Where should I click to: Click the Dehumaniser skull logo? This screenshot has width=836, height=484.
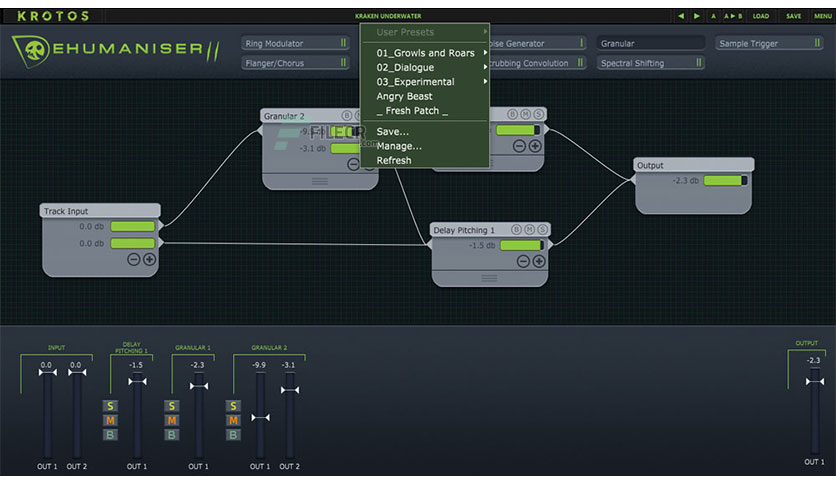click(x=34, y=51)
